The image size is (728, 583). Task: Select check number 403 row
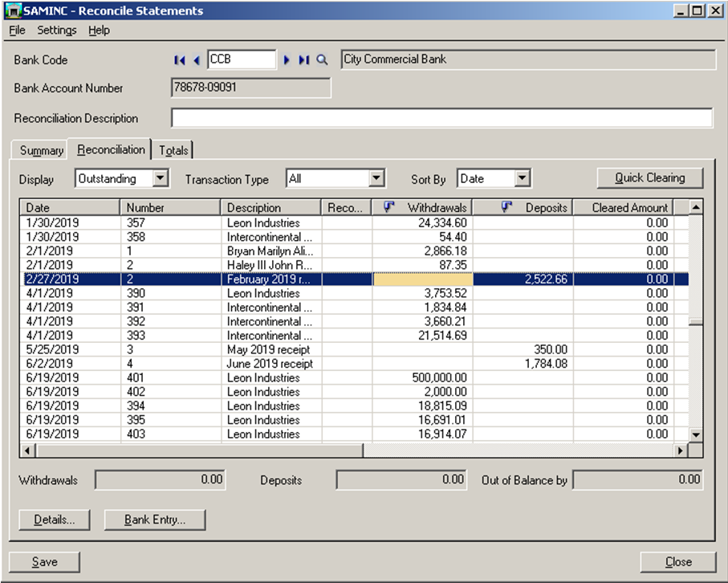(355, 434)
